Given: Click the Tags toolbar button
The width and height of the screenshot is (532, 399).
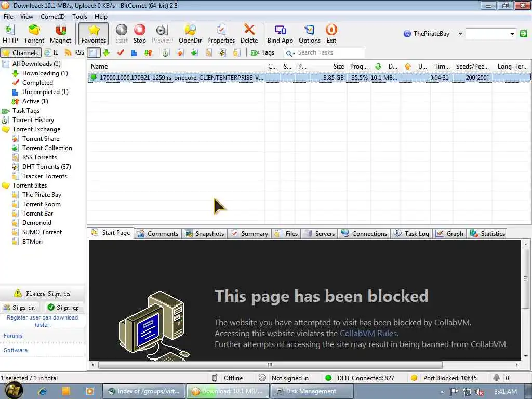Looking at the screenshot, I should pos(262,52).
